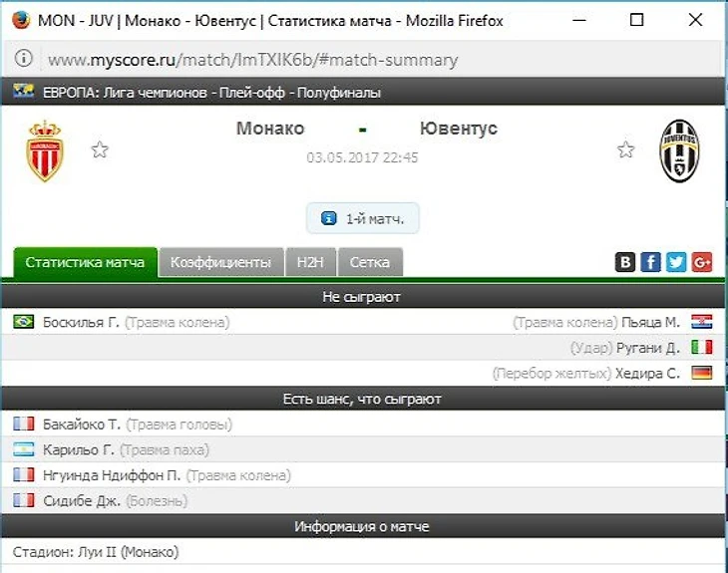Share match on Twitter icon
Screen dimensions: 728x573
coord(676,262)
